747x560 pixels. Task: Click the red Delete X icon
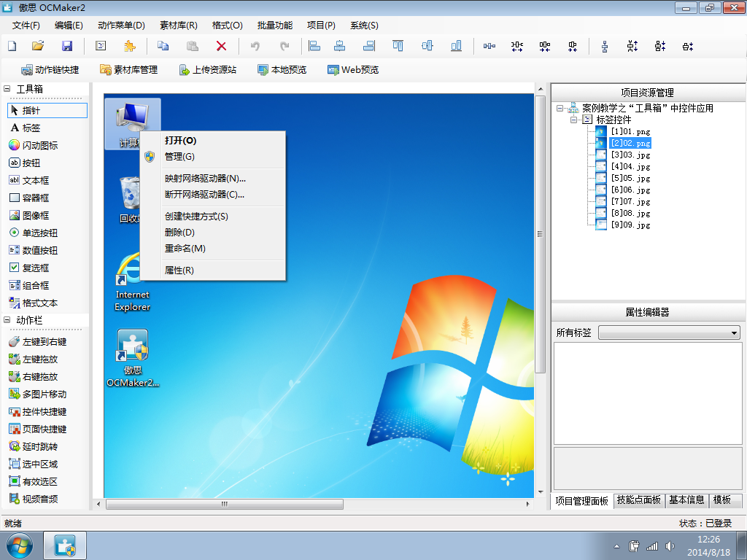222,46
